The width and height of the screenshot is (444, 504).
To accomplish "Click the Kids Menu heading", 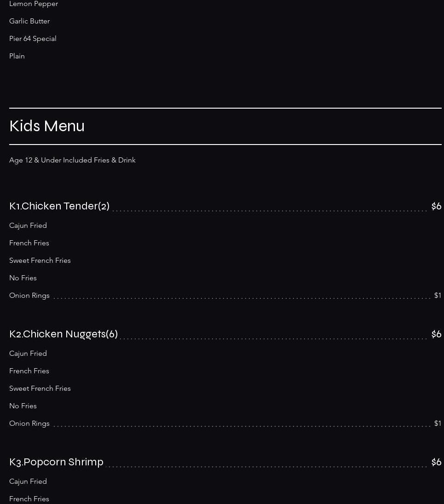I will pos(47,126).
